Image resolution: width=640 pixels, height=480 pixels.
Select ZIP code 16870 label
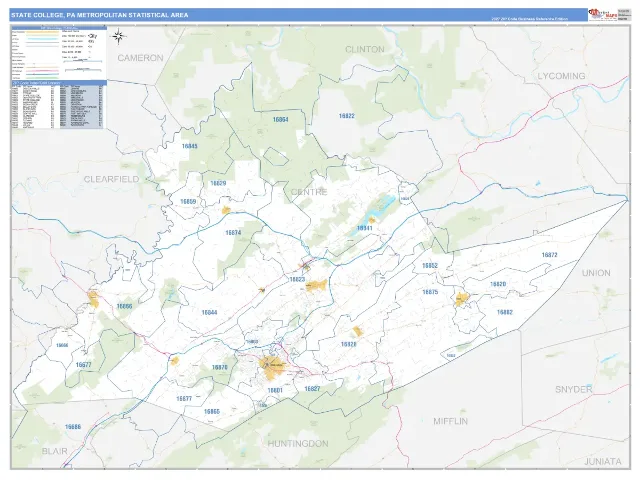[x=220, y=367]
